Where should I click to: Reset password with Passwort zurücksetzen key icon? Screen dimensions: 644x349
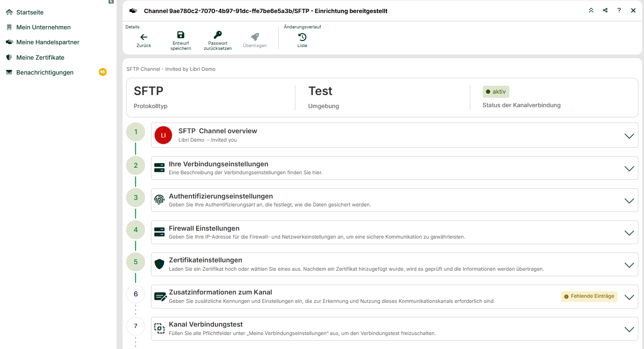coord(218,35)
